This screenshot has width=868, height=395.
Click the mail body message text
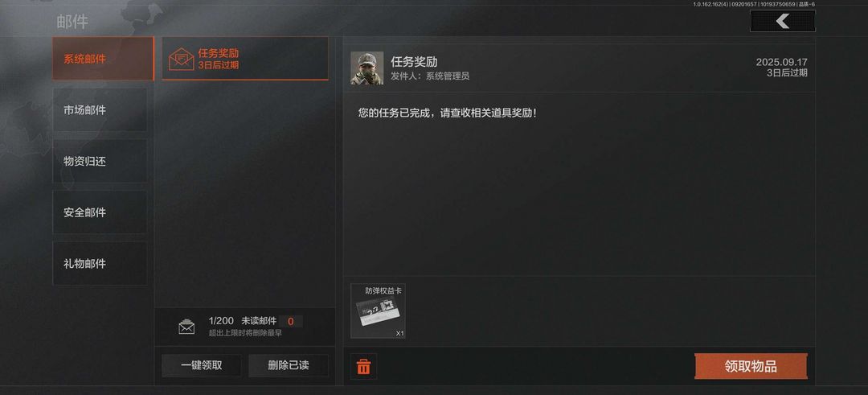[448, 113]
